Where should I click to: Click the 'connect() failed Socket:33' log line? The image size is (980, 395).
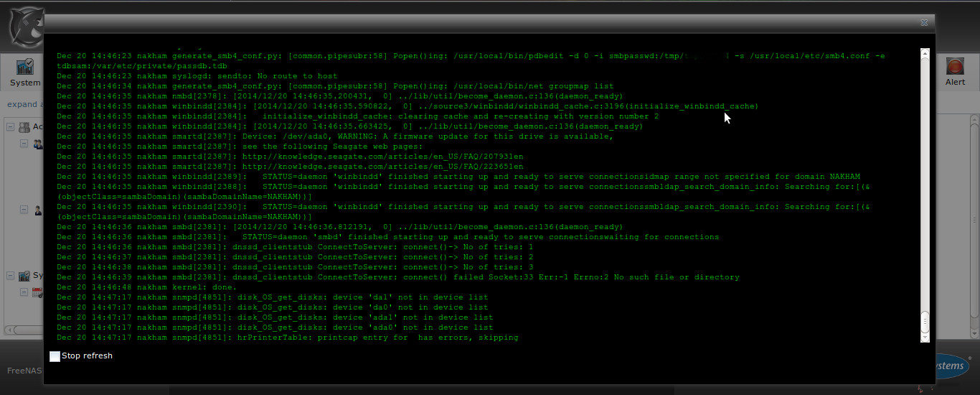(x=397, y=276)
